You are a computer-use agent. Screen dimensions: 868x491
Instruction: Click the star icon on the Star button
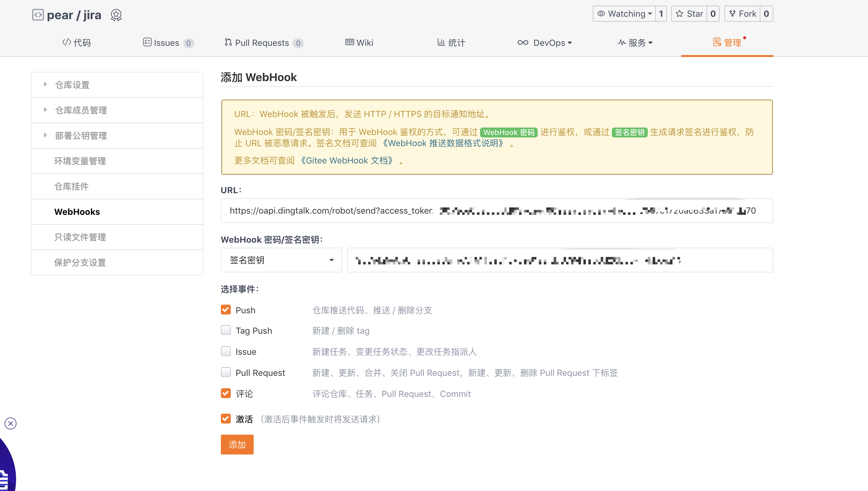click(x=680, y=14)
